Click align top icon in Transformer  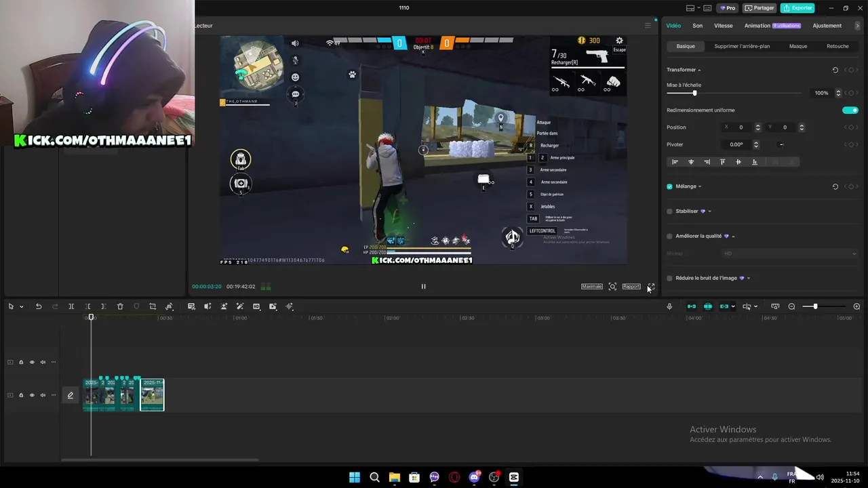722,162
